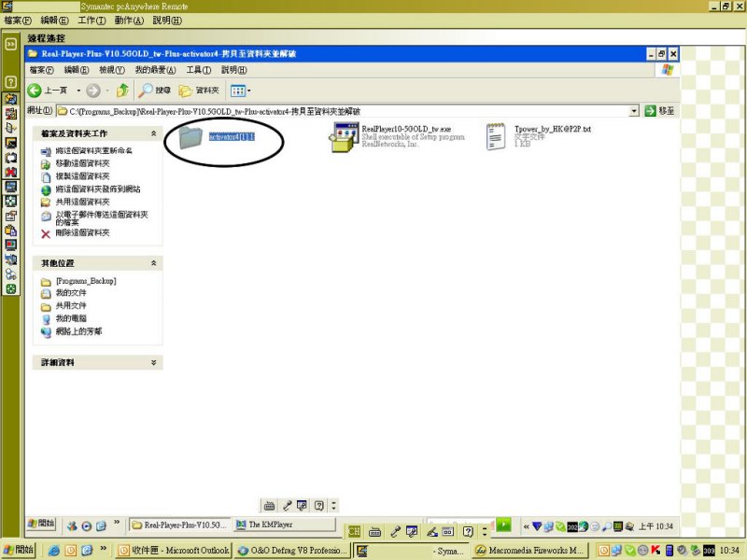Click the keyboard icon on floating toolbar
The width and height of the screenshot is (747, 560).
269,505
